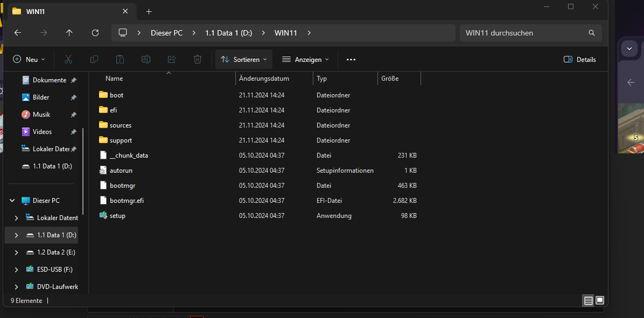Go up one folder level
Screen dimensions: 644x318
click(69, 33)
